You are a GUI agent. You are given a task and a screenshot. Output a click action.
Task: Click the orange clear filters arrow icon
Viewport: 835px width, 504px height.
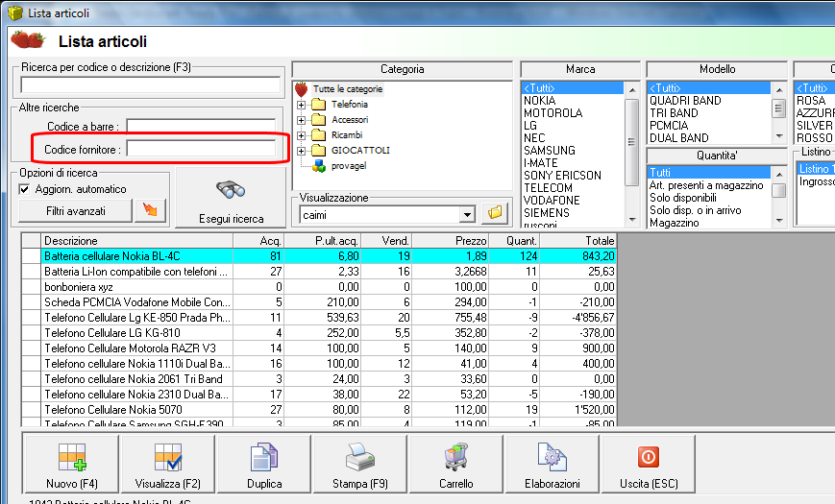[x=150, y=211]
